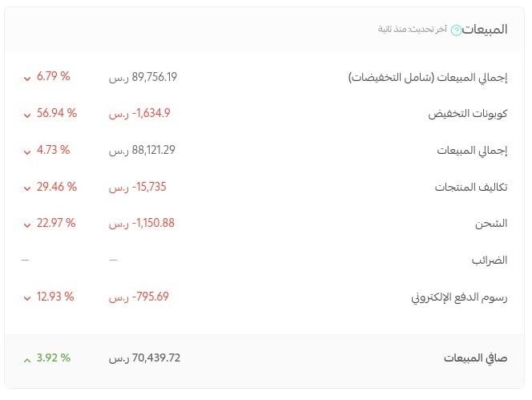Click the آخر تحديث: منذ ثانية text
Screen dimensions: 532x400
413,29
